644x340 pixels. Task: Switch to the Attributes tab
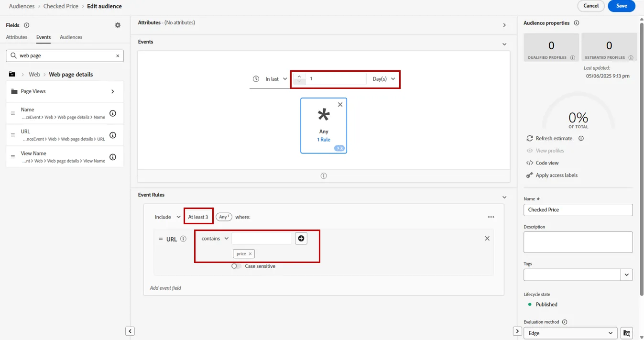point(17,37)
